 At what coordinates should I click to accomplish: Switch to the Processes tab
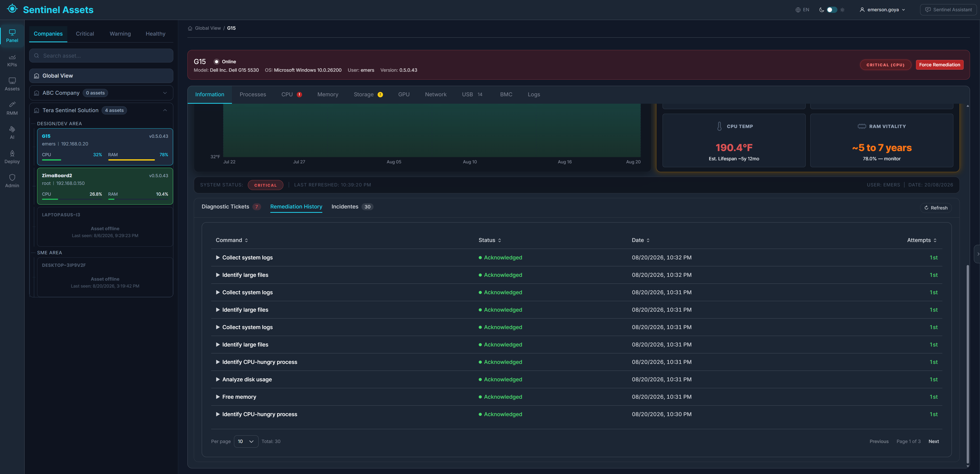253,94
